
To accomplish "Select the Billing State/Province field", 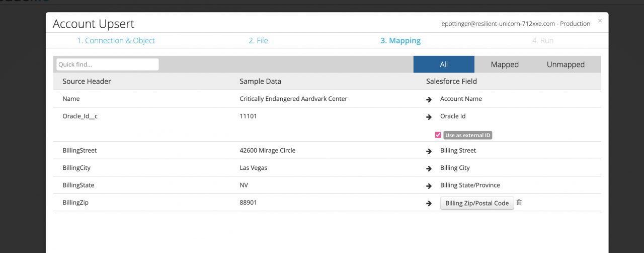I will pyautogui.click(x=470, y=185).
